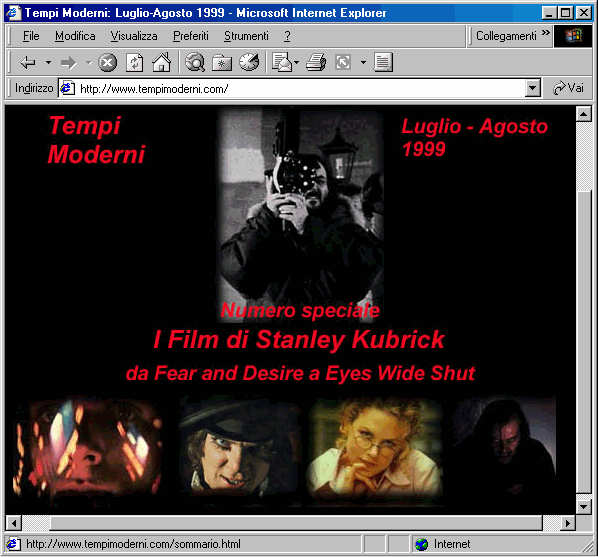Click the Mail toolbar icon
The height and width of the screenshot is (557, 598).
click(282, 62)
